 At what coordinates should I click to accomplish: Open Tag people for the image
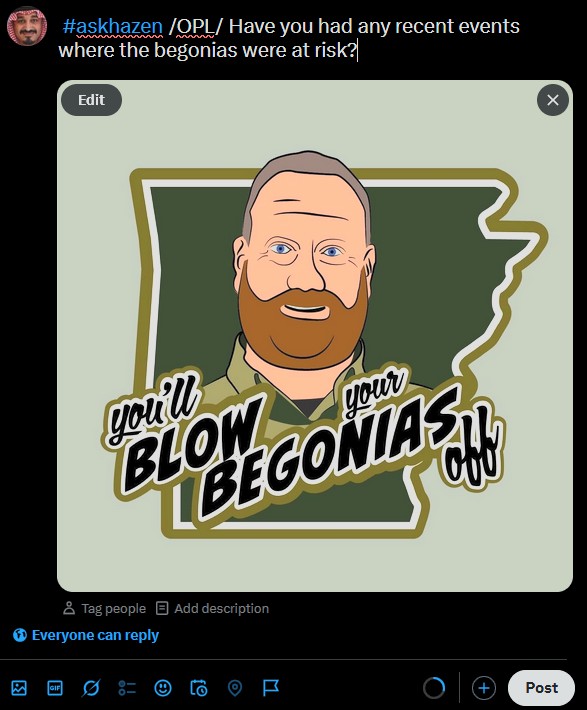click(x=105, y=608)
